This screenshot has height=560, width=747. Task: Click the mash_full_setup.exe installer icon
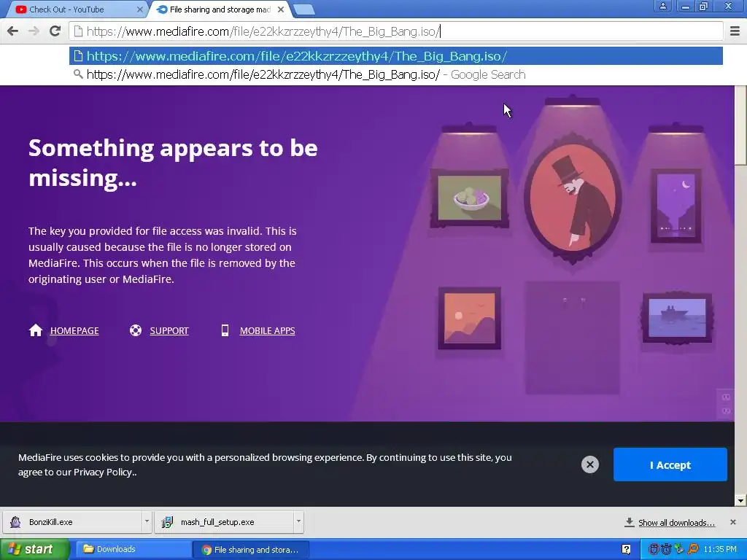point(167,522)
